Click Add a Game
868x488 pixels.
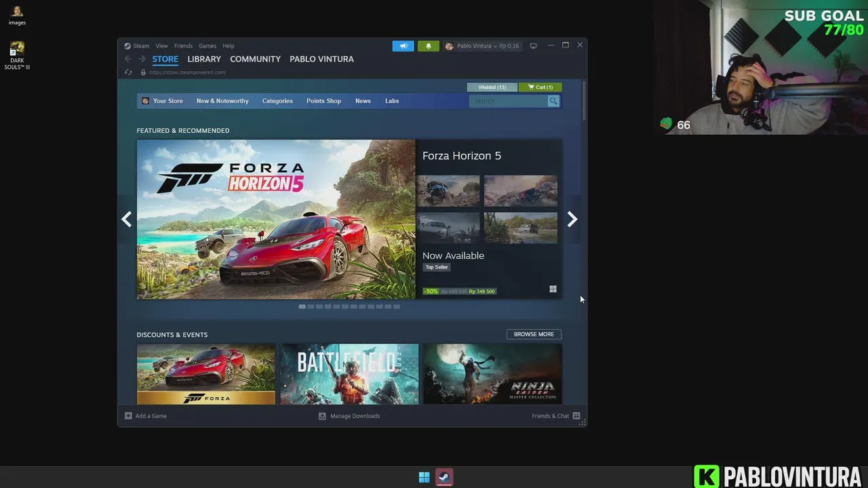click(146, 416)
